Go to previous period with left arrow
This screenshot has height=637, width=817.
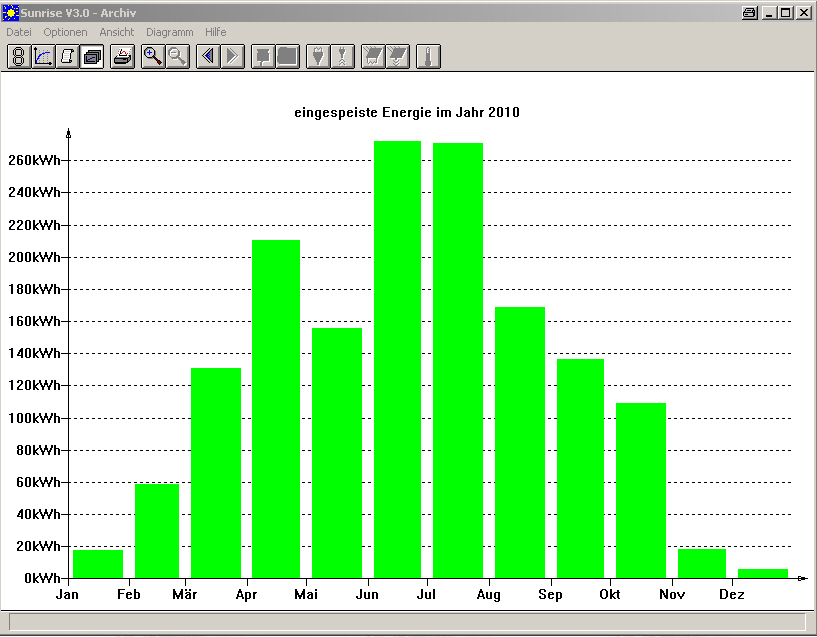pyautogui.click(x=208, y=56)
